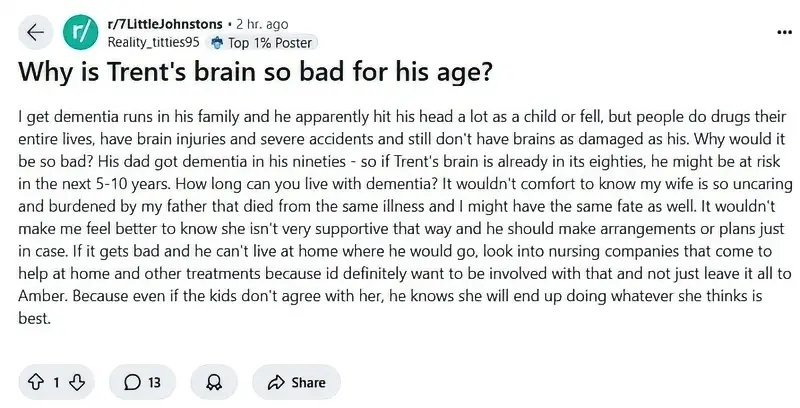
Task: View the Reality_titties95 user profile
Action: [x=153, y=42]
